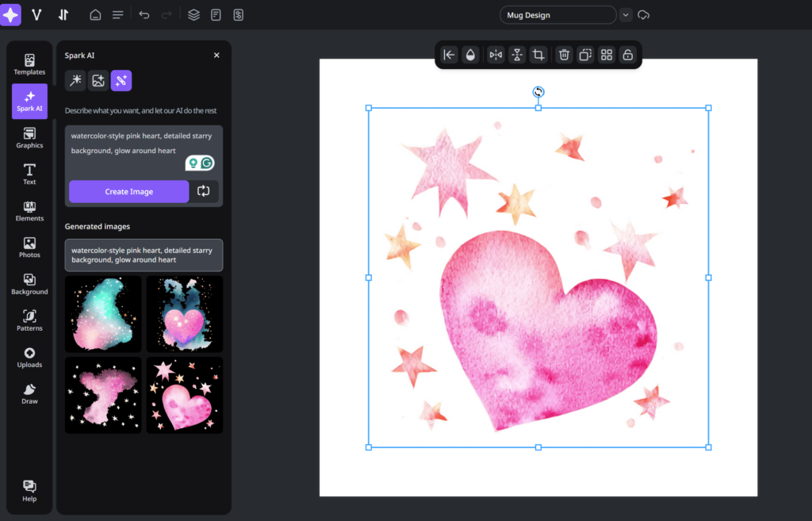Select the pink heart on black background thumbnail

tap(184, 394)
